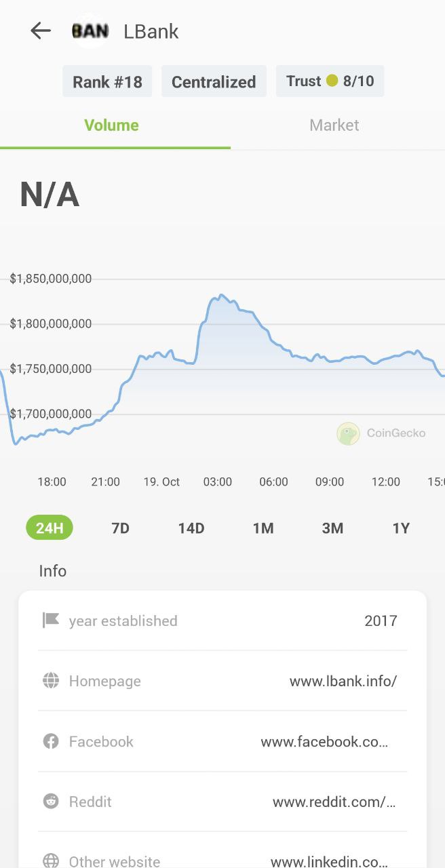Tap the Reddit logo icon
This screenshot has height=868, width=445.
point(51,802)
